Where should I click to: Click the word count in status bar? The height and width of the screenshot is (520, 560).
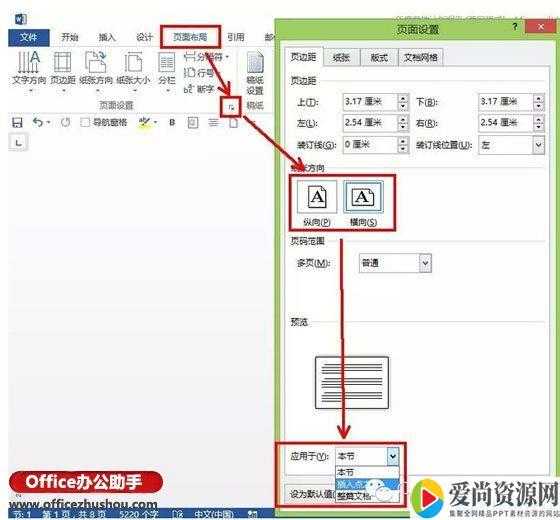(x=139, y=515)
